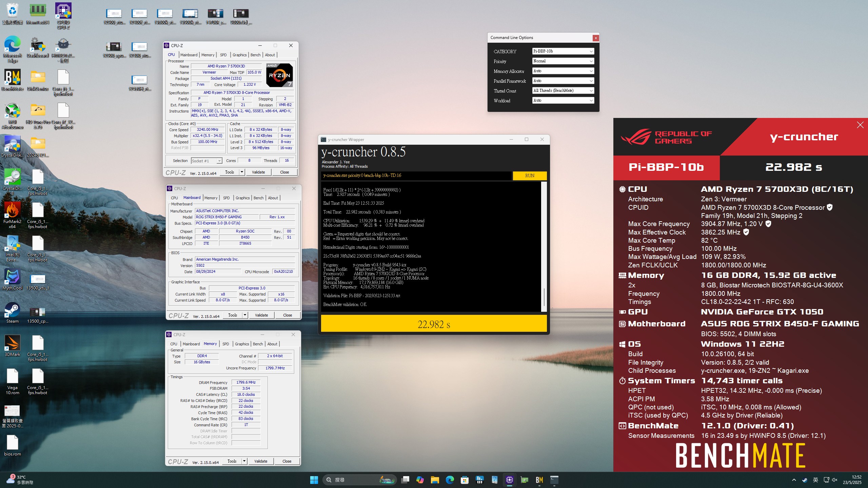
Task: Click the BenchMate BM taskbar icon
Action: click(x=539, y=480)
